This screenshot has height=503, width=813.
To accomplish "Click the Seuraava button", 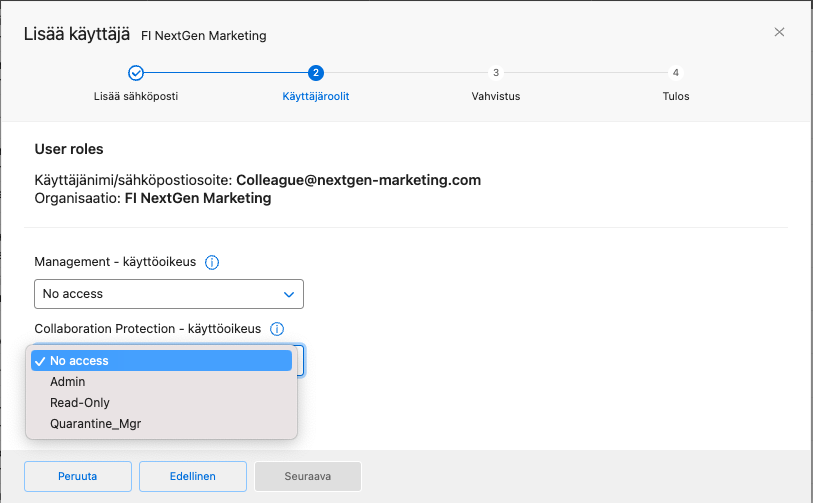I will coord(308,477).
